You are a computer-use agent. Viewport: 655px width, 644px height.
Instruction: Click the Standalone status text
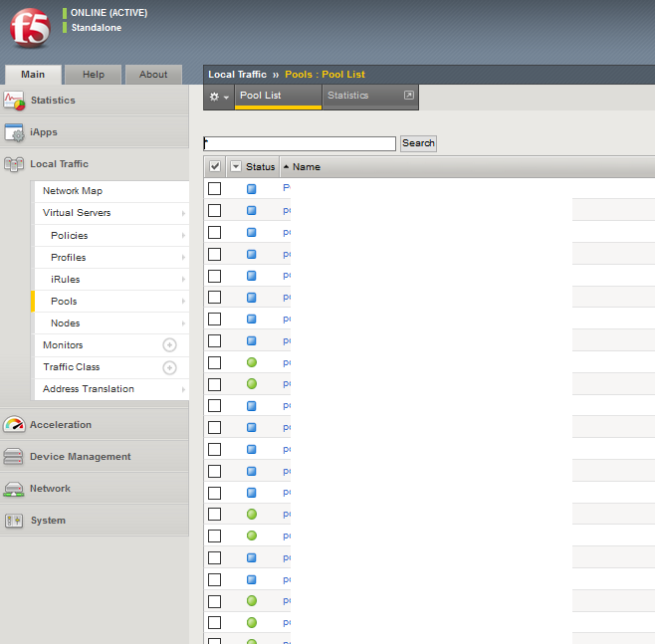(97, 28)
